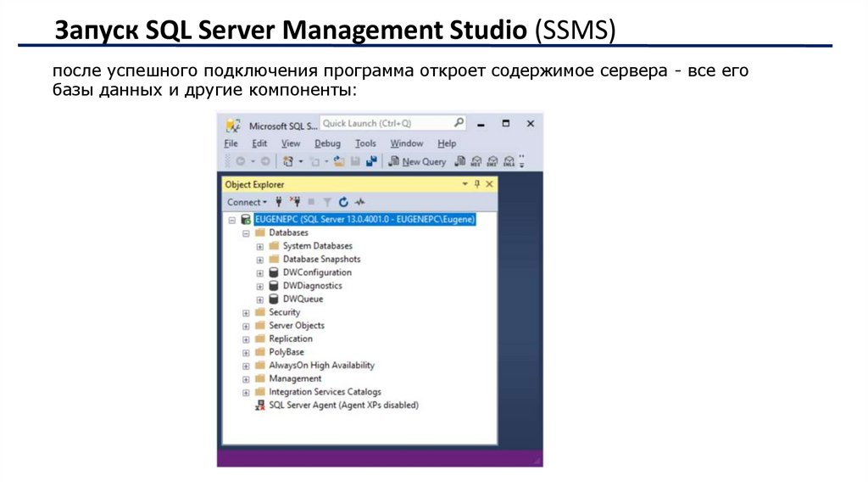Select System Databases item

pos(317,246)
